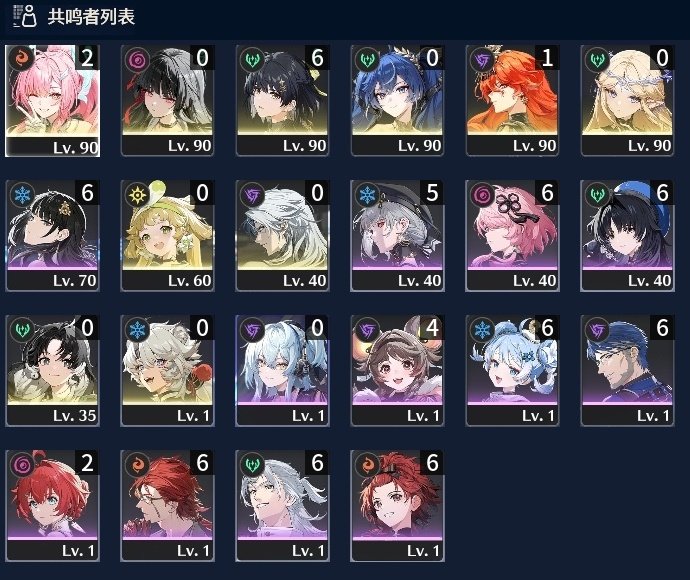Click the fire element icon on pink-haired card
The height and width of the screenshot is (580, 690).
[x=21, y=59]
